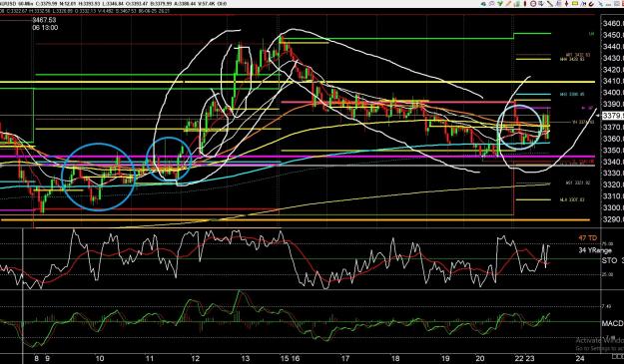This screenshot has width=624, height=364.
Task: Click the blue slanted H icon
Action: pos(583,4)
